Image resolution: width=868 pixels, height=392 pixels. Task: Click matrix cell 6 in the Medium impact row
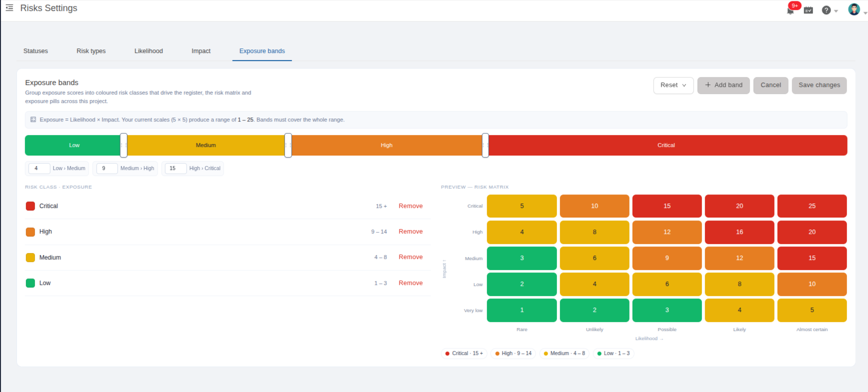[x=594, y=258]
